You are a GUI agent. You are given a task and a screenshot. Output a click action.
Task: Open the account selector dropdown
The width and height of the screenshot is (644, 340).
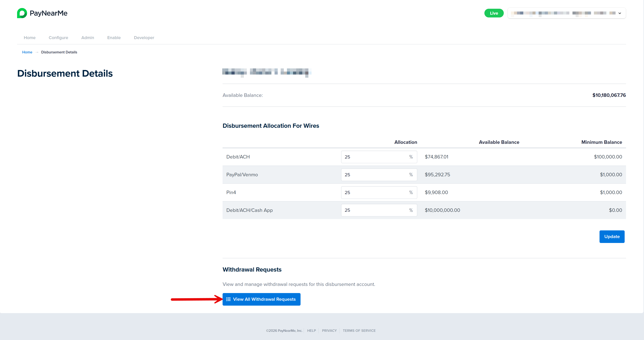coord(567,13)
